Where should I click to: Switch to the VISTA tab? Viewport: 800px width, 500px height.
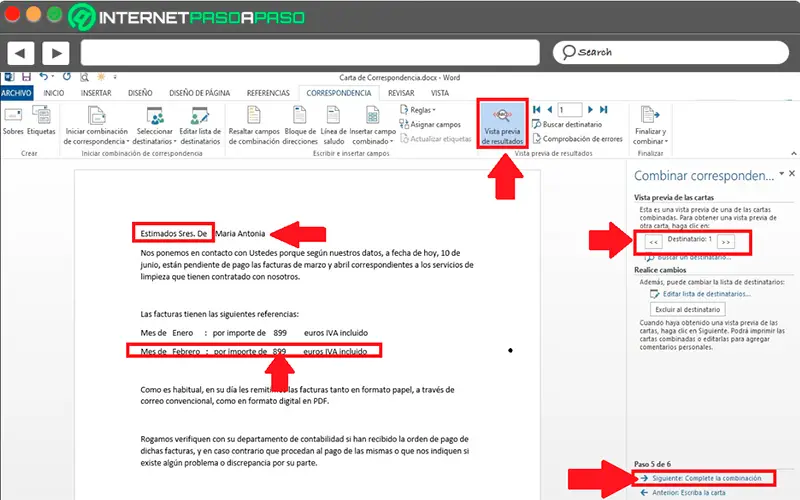click(440, 93)
